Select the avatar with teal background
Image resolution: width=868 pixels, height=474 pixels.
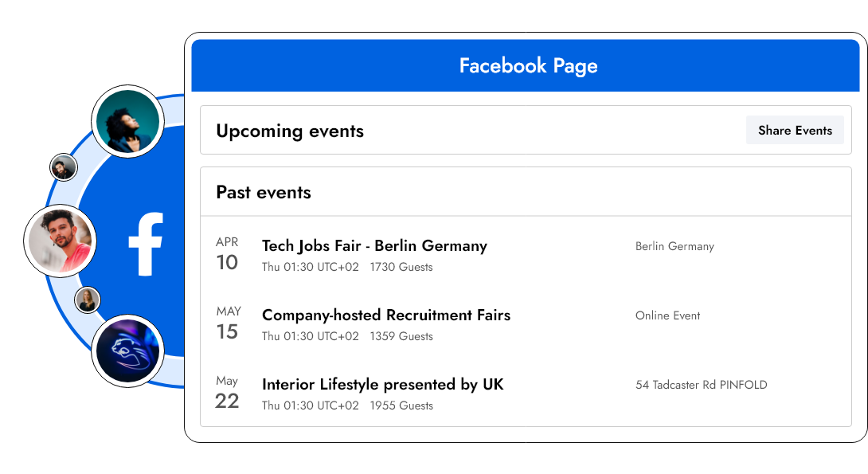click(x=129, y=120)
